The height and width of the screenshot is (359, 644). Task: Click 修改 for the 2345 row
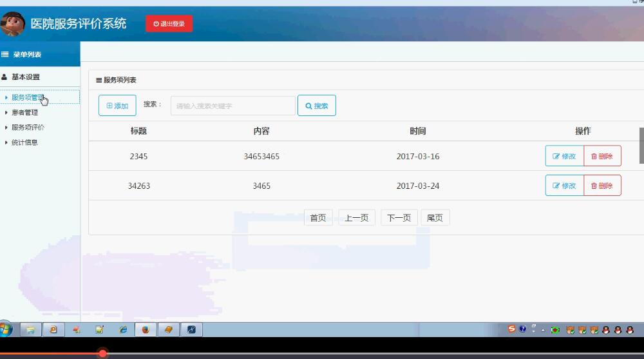pyautogui.click(x=564, y=156)
